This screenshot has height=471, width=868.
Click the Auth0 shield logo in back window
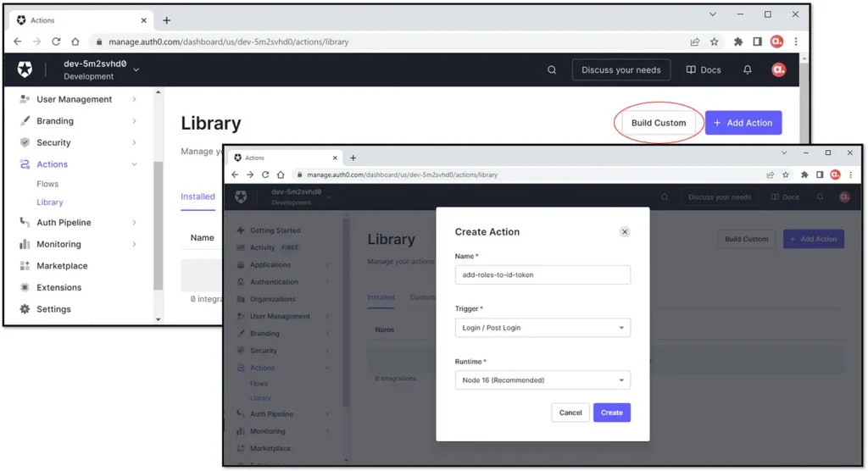pos(25,69)
